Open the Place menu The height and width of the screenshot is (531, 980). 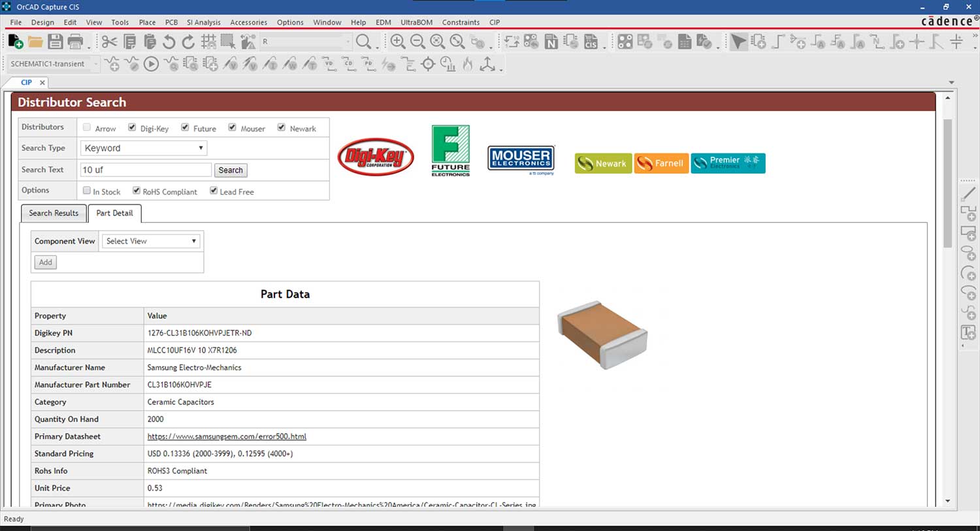pyautogui.click(x=147, y=22)
